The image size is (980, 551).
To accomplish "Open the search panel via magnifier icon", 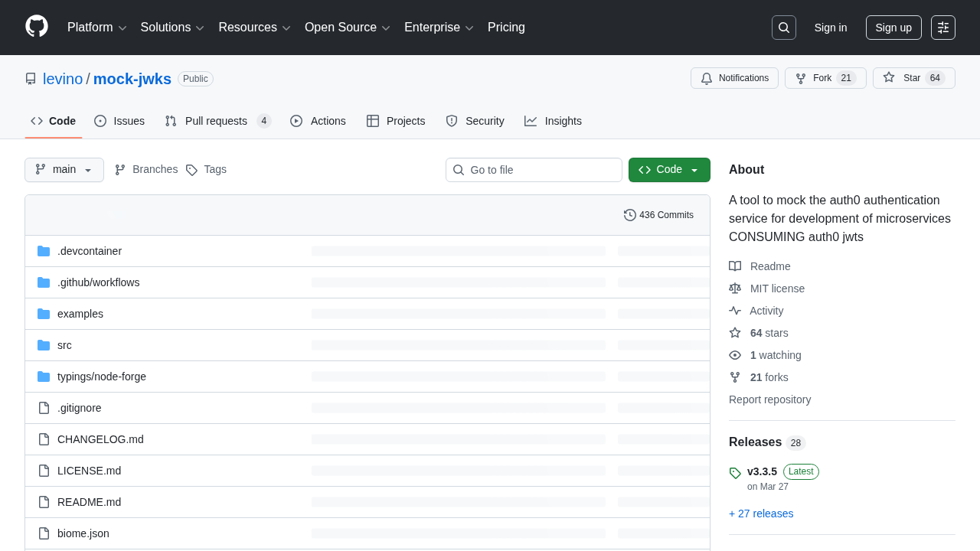I will (x=783, y=27).
